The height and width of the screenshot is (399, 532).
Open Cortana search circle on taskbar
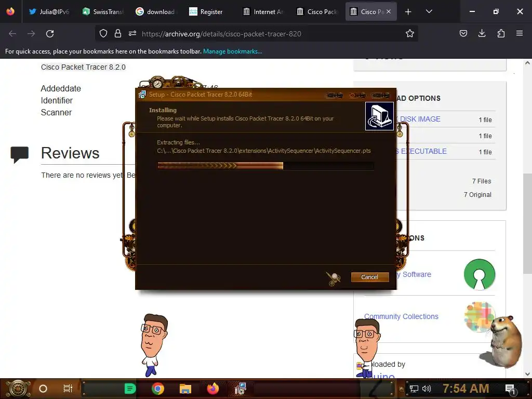43,389
